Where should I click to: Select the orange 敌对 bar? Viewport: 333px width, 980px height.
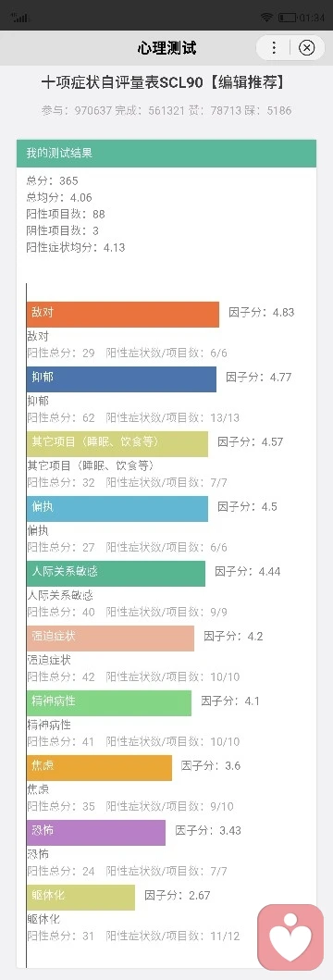tap(123, 315)
